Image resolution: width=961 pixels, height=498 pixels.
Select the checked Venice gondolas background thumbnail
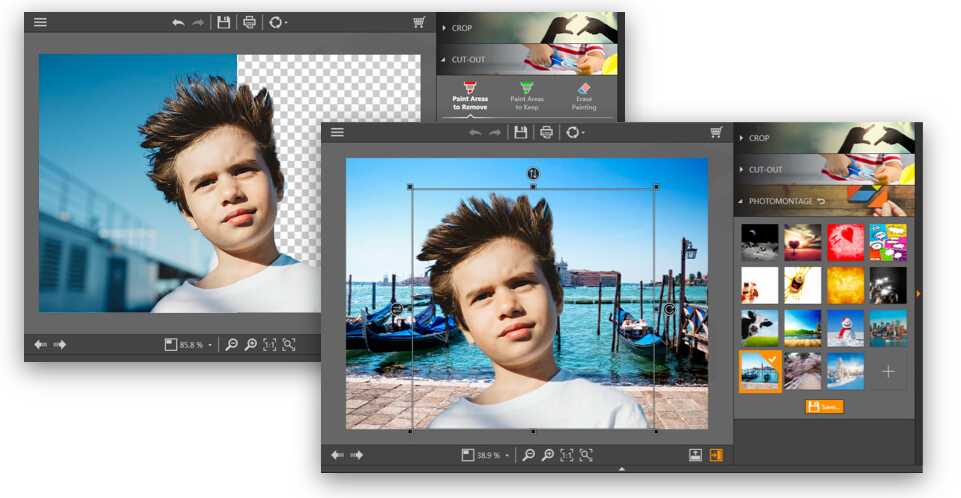(760, 371)
